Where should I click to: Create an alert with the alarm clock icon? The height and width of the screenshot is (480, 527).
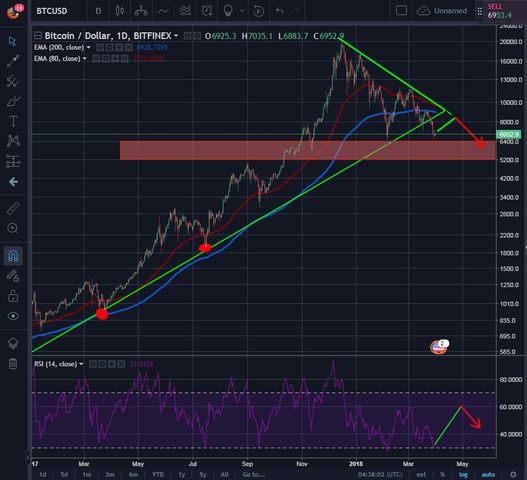[207, 11]
